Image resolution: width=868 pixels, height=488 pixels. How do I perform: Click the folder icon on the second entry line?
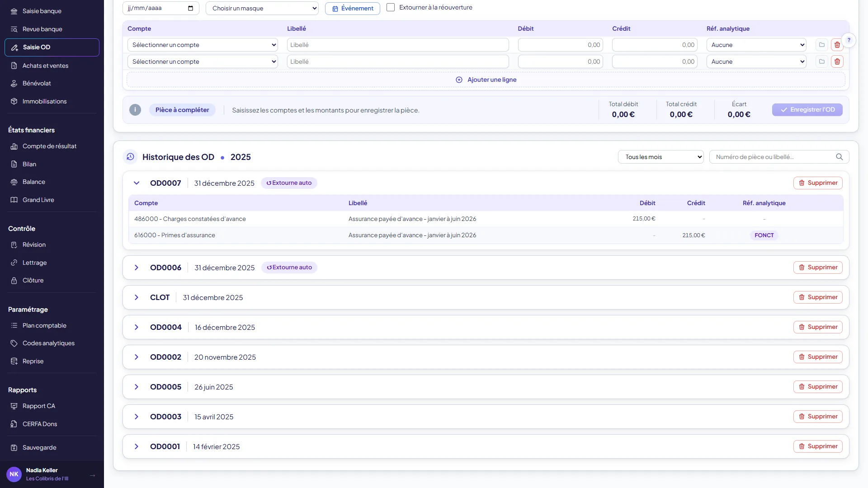pyautogui.click(x=822, y=61)
